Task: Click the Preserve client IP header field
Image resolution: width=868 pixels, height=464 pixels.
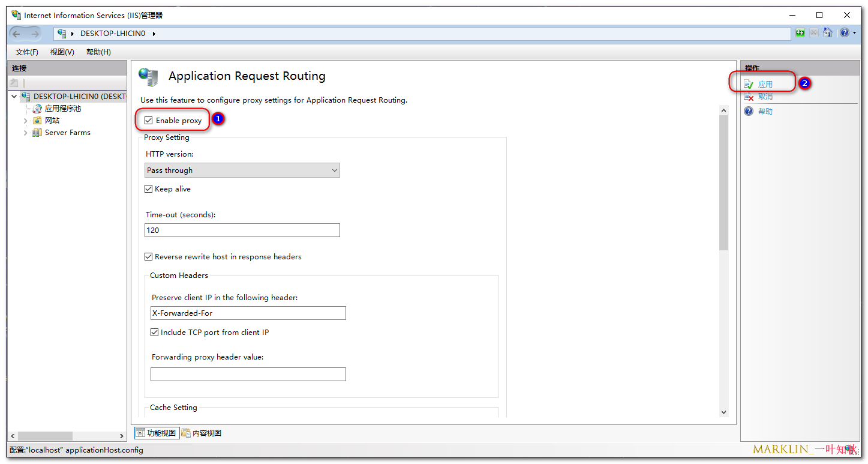Action: [248, 313]
